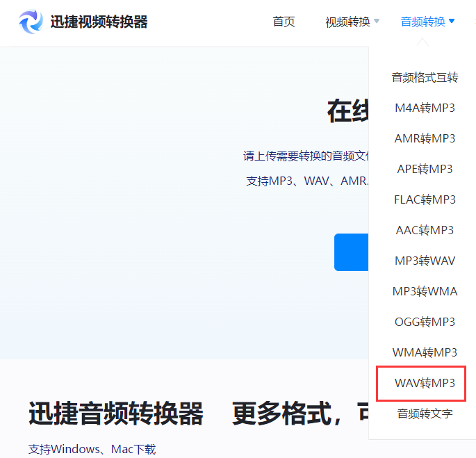Choose the M4A转MP3 menu entry
The image size is (476, 458).
pos(425,108)
